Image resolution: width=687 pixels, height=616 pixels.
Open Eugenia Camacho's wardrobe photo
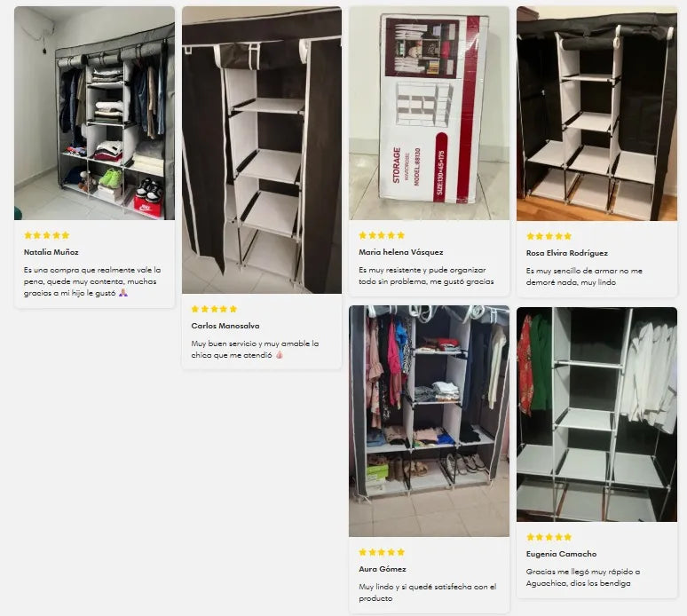tap(596, 415)
